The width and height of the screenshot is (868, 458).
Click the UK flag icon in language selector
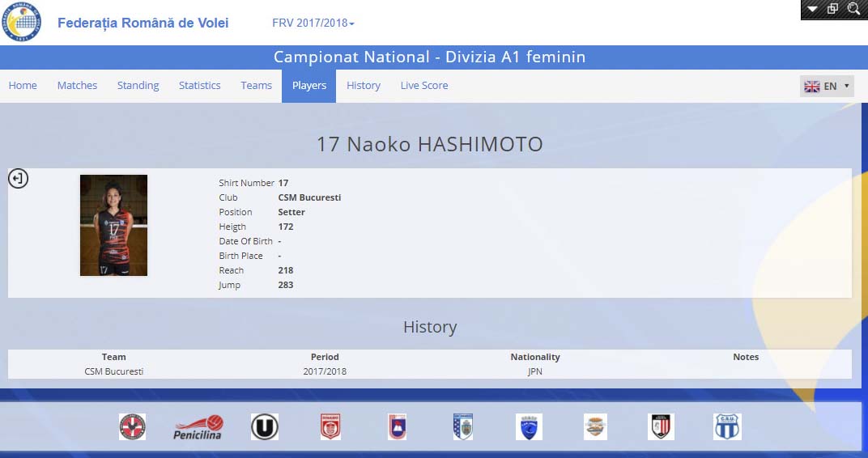tap(812, 87)
